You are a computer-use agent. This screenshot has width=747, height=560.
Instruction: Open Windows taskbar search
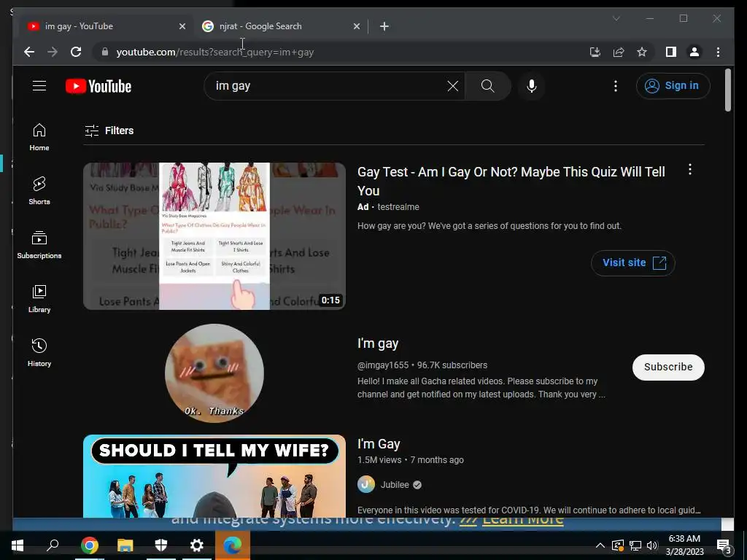53,545
